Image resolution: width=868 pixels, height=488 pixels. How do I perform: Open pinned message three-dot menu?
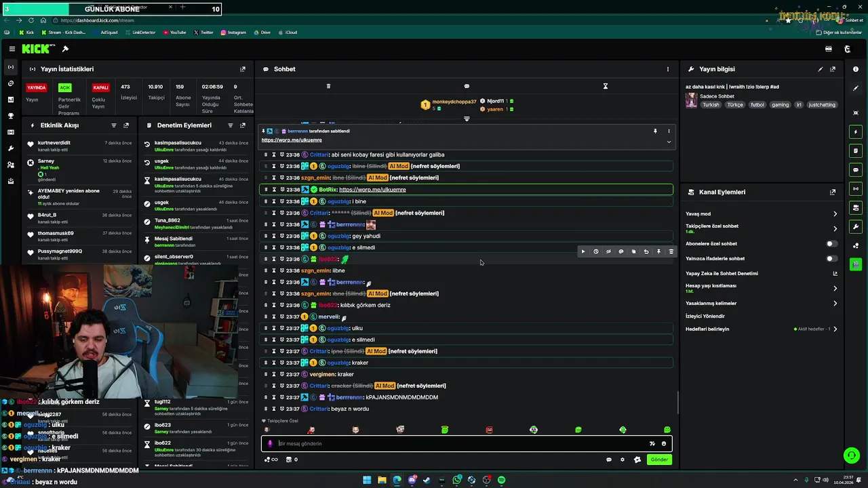point(669,131)
